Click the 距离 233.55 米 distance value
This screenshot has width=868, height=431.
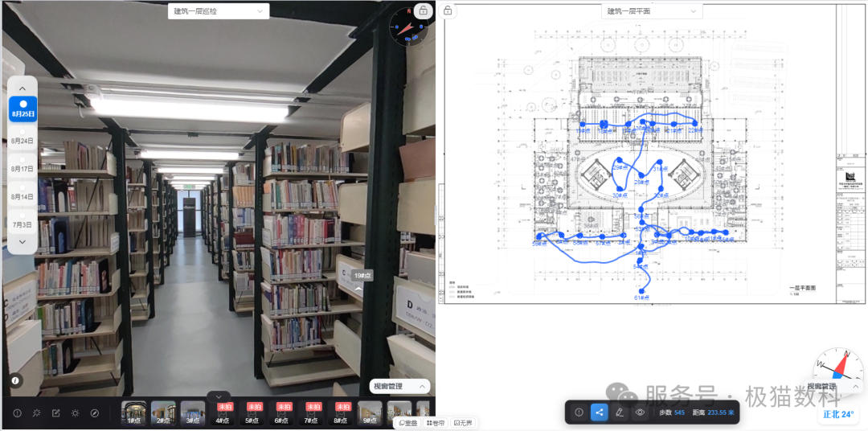tap(713, 413)
